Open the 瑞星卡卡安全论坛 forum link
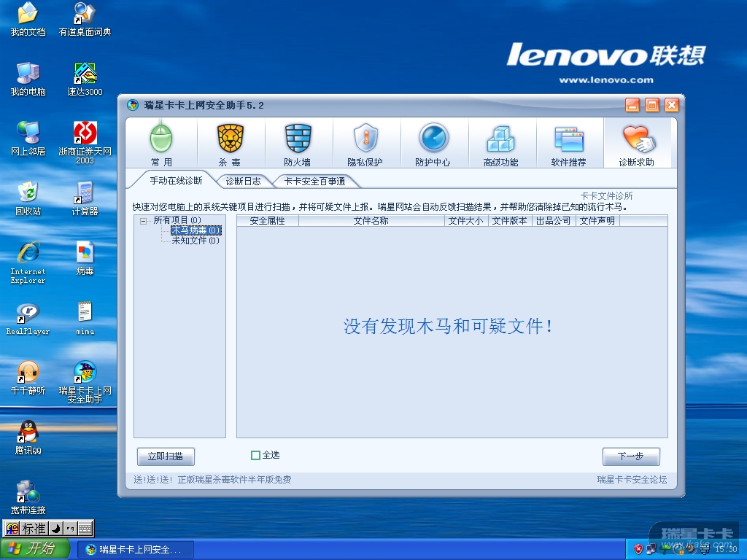Image resolution: width=747 pixels, height=560 pixels. click(x=632, y=480)
